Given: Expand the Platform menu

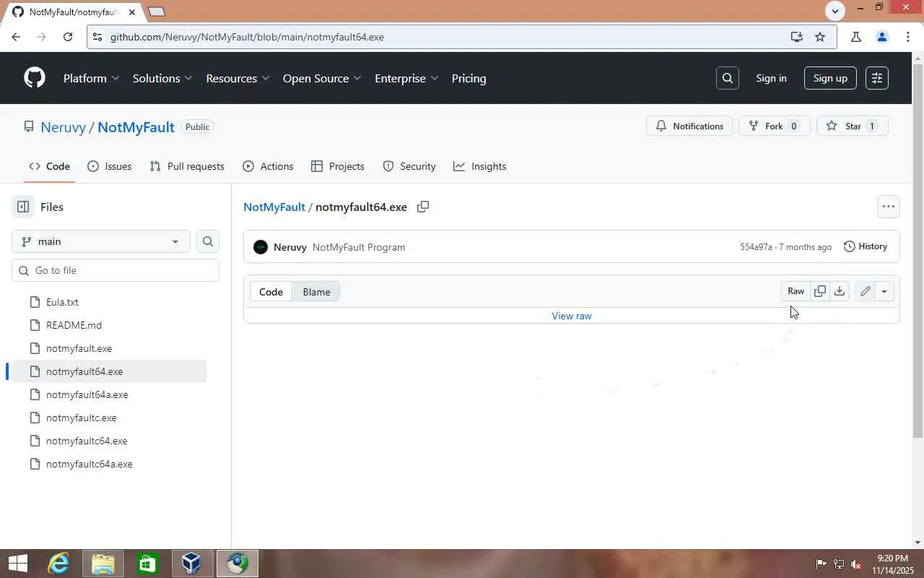Looking at the screenshot, I should coord(92,78).
